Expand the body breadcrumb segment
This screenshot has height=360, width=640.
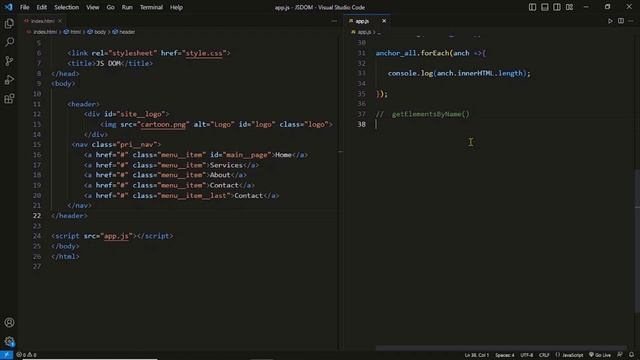pos(97,32)
